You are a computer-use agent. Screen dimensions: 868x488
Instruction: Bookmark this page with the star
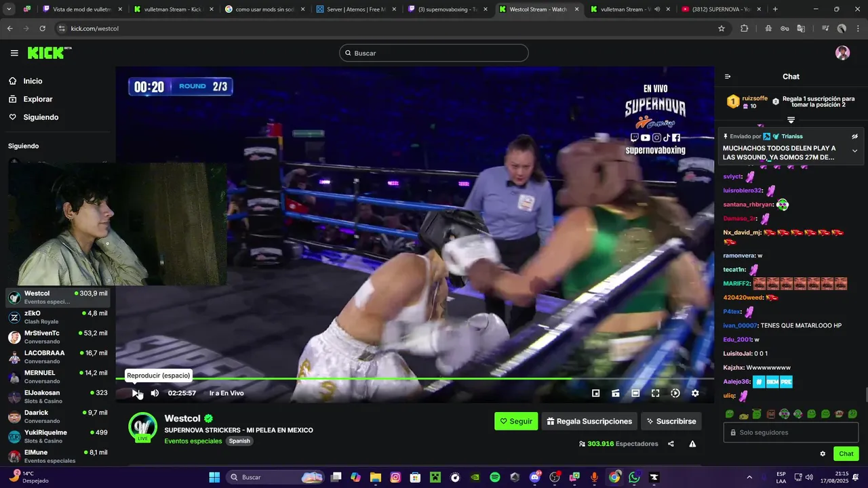tap(722, 28)
